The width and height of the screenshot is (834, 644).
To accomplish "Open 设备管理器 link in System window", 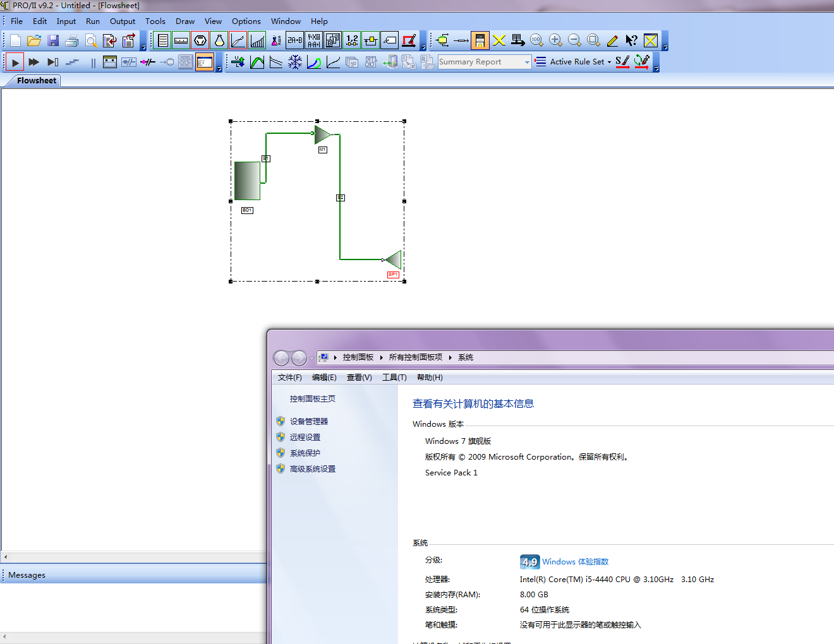I will pos(309,421).
